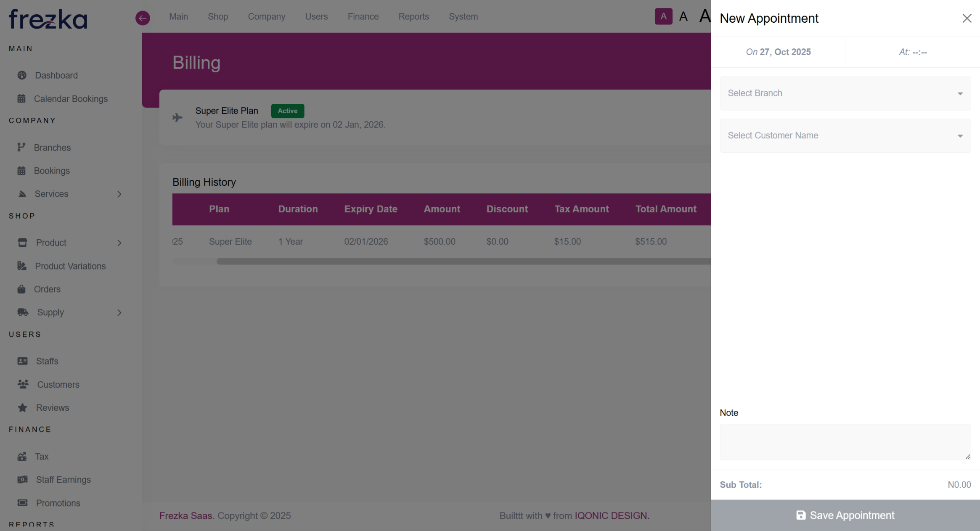This screenshot has height=531, width=980.
Task: Select the small font size A toggle
Action: coord(663,16)
